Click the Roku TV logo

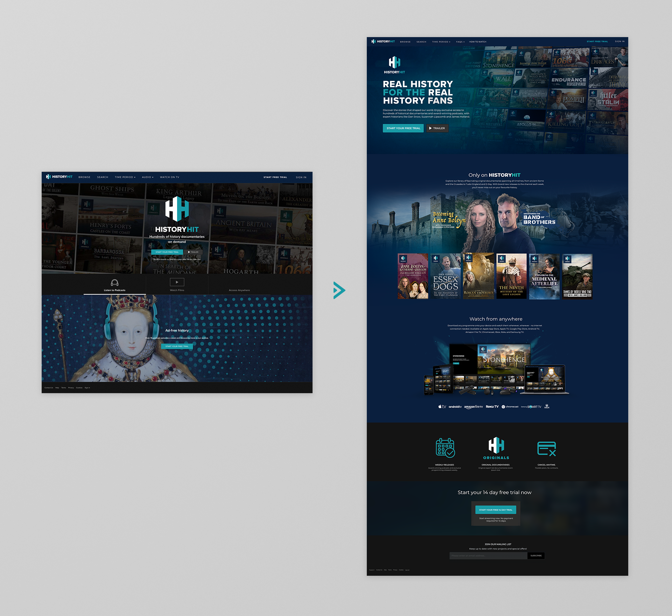[492, 406]
